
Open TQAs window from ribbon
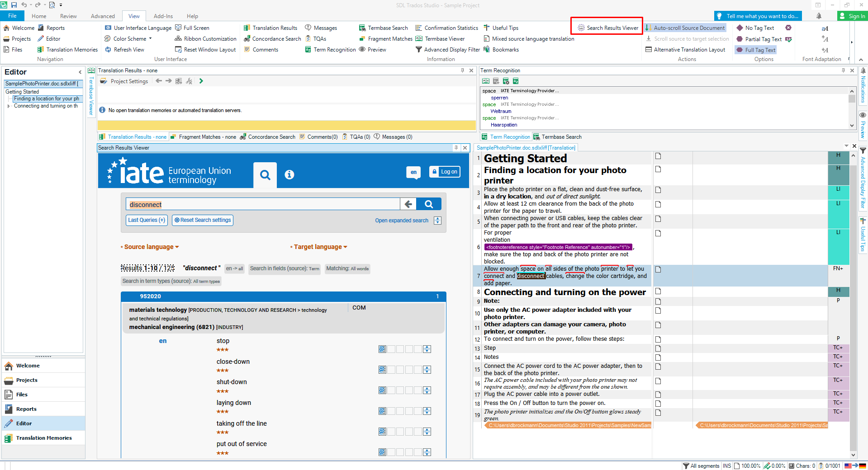click(x=315, y=39)
